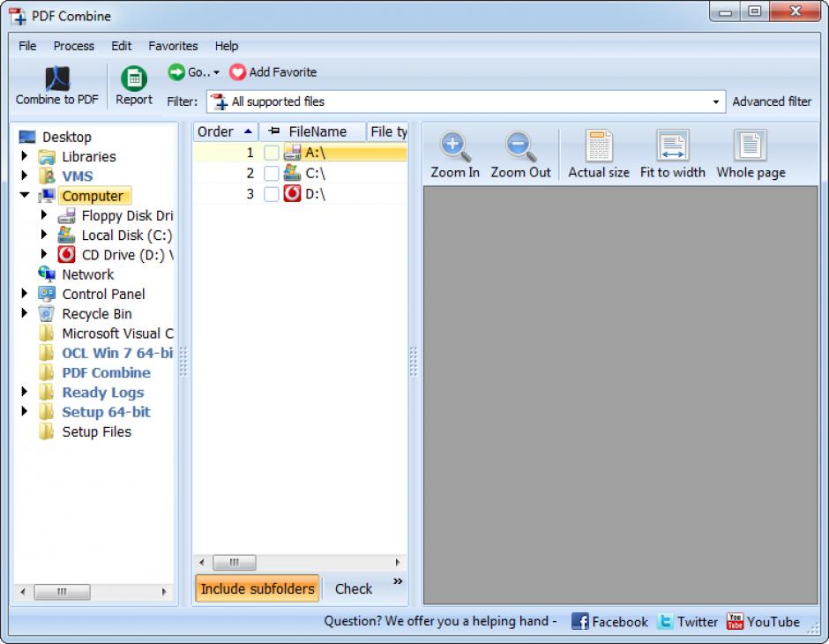Open the Facebook link
This screenshot has width=829, height=644.
609,622
